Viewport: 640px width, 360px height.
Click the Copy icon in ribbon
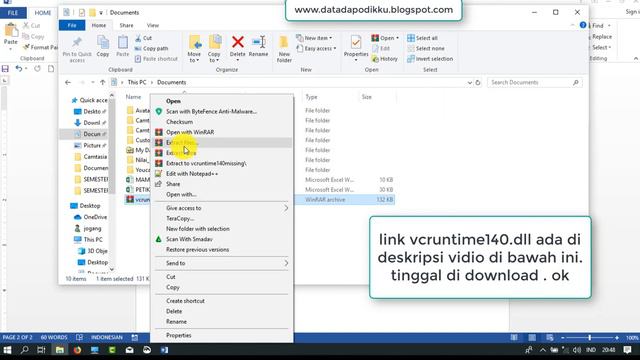pos(103,42)
